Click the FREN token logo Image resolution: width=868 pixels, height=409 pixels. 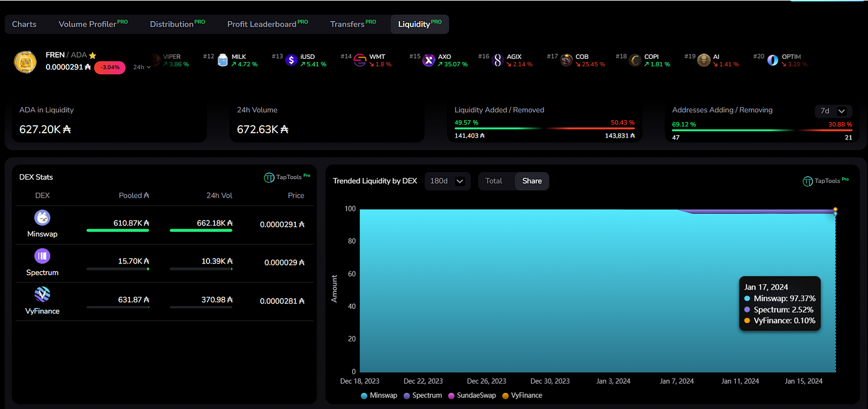click(x=24, y=61)
